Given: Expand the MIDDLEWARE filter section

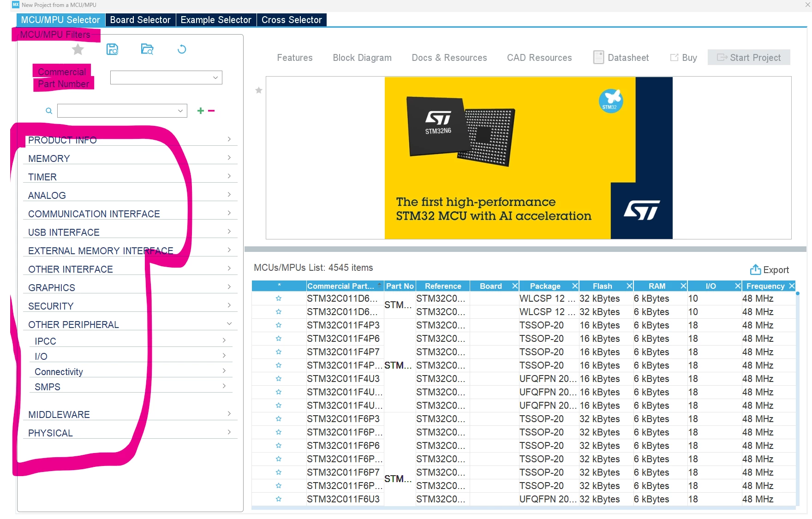Looking at the screenshot, I should pos(131,414).
